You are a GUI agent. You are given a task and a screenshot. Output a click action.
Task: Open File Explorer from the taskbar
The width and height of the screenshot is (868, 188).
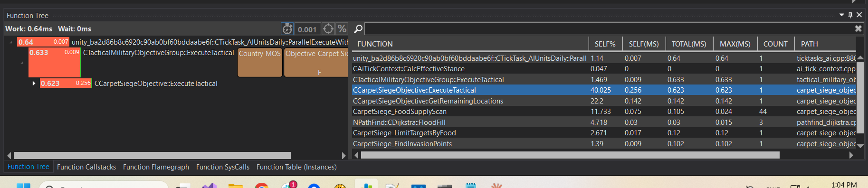[236, 186]
